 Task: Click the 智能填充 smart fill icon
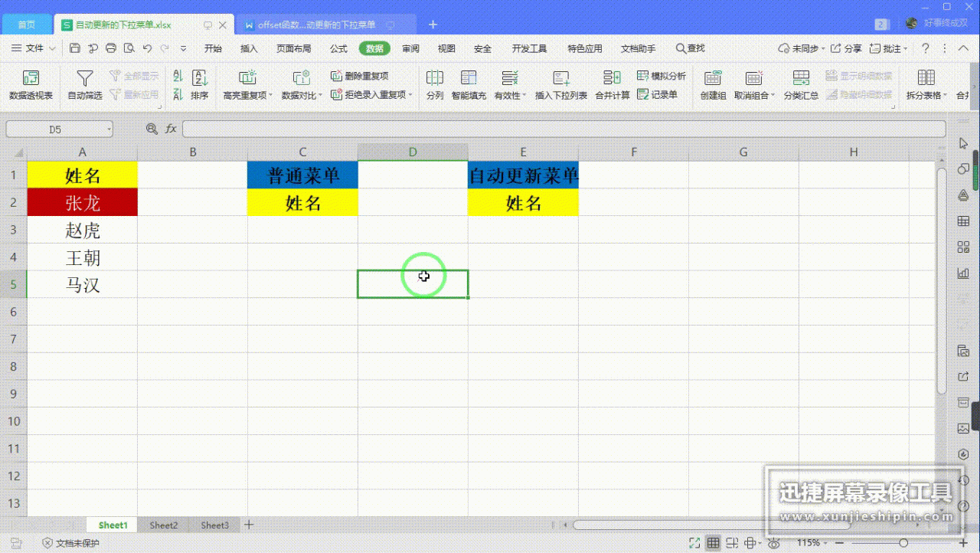(x=469, y=77)
